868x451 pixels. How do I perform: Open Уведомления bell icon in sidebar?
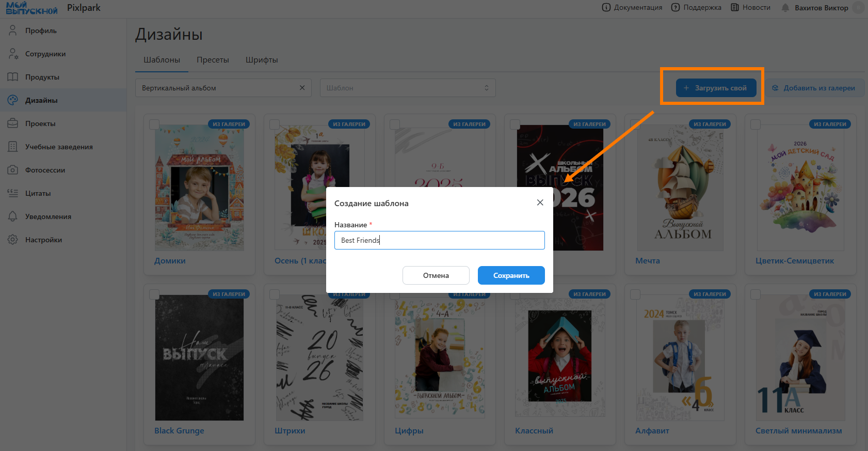[13, 216]
